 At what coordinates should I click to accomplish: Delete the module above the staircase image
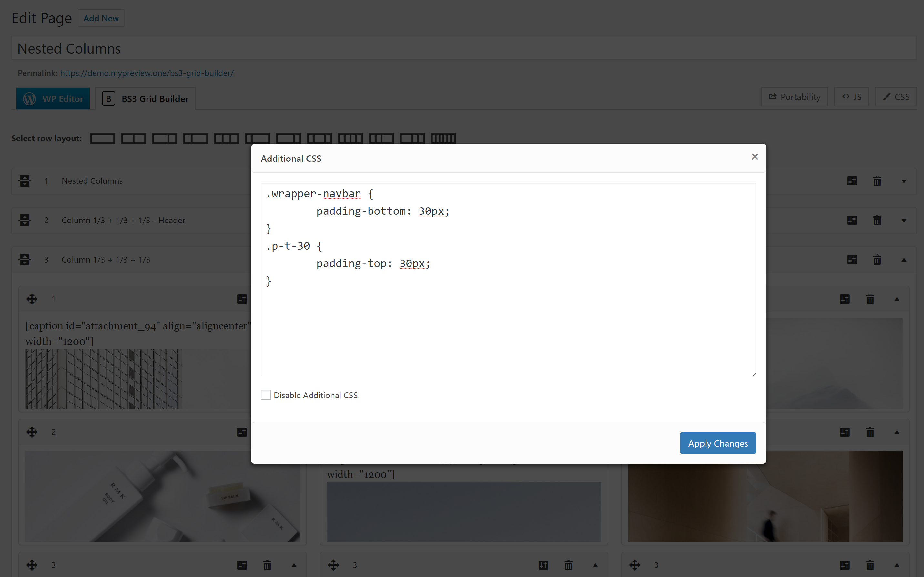(x=870, y=432)
